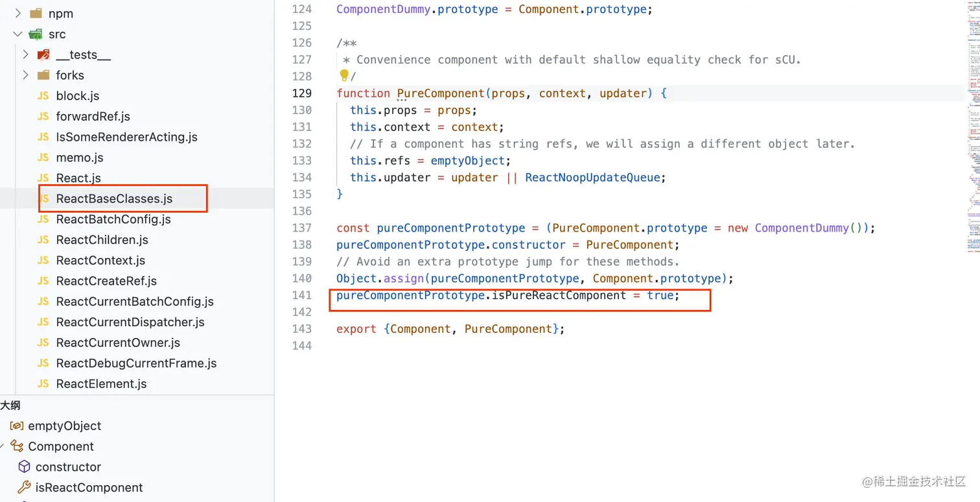The image size is (980, 502).
Task: Click isPureReactComponent on line 141
Action: (559, 296)
